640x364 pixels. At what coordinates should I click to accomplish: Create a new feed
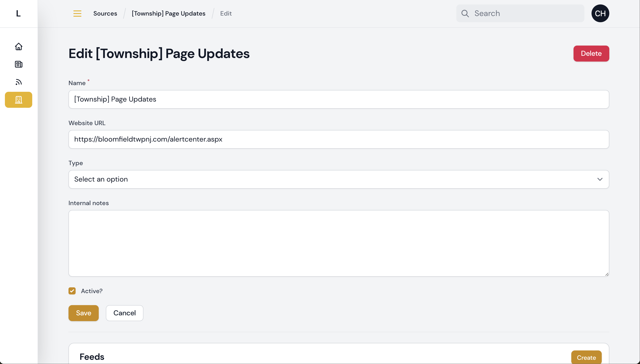coord(586,358)
